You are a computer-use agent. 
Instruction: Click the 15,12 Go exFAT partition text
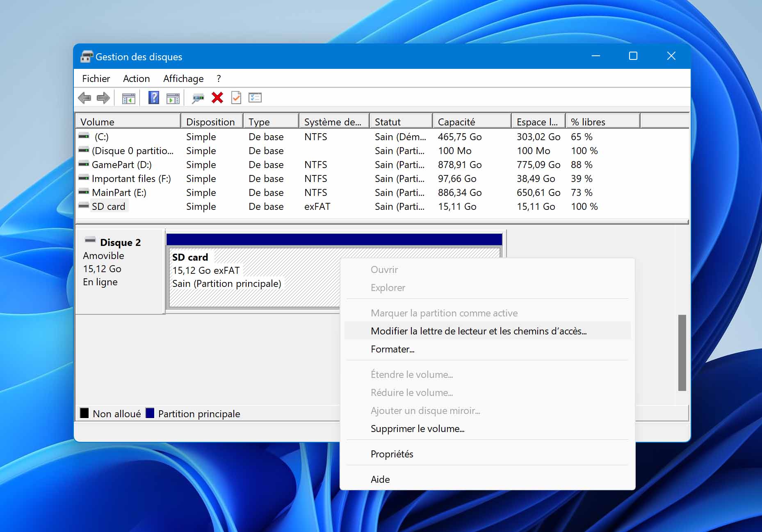click(x=206, y=270)
